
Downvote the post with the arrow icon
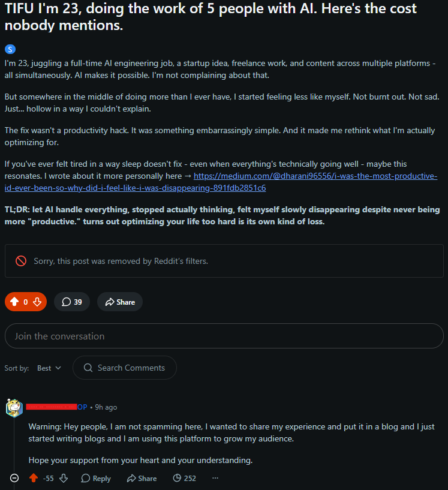(x=37, y=302)
